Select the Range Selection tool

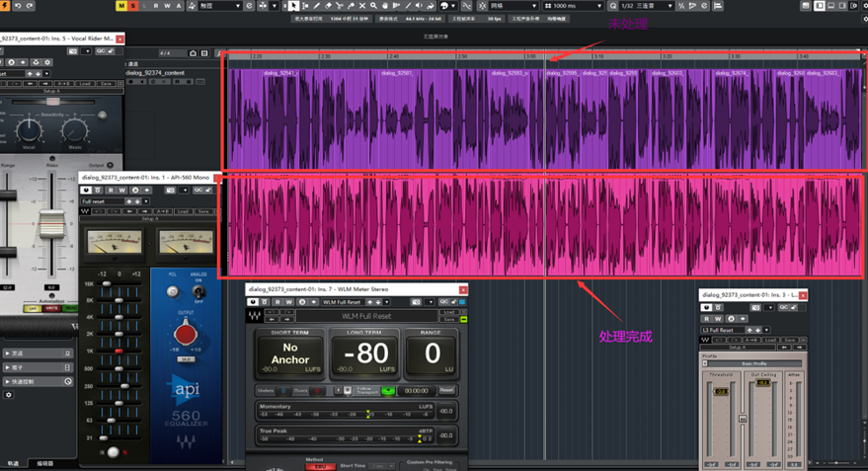pos(305,6)
